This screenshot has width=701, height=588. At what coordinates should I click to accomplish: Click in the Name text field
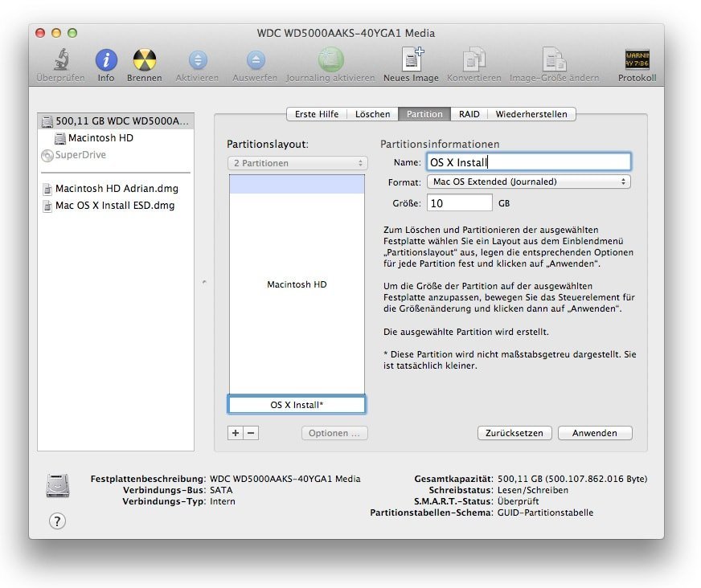click(x=528, y=161)
